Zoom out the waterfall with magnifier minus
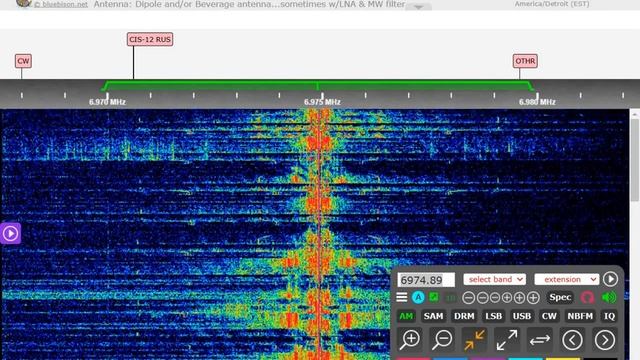640x360 pixels. [x=442, y=340]
